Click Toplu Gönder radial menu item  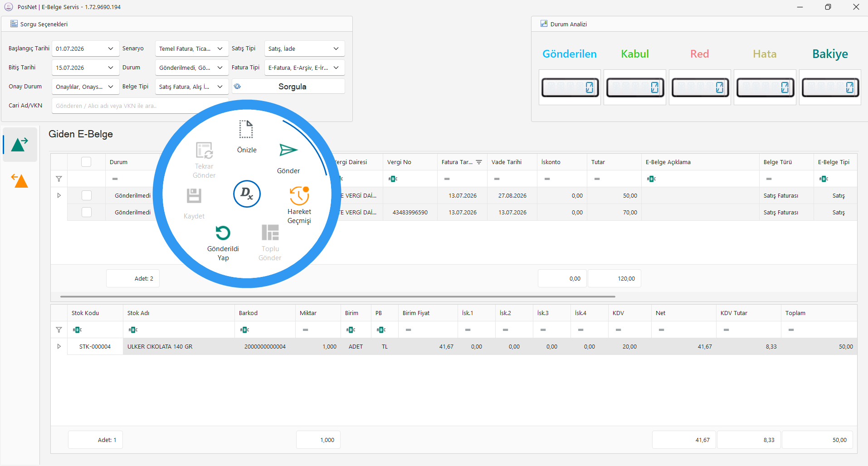[x=270, y=243]
